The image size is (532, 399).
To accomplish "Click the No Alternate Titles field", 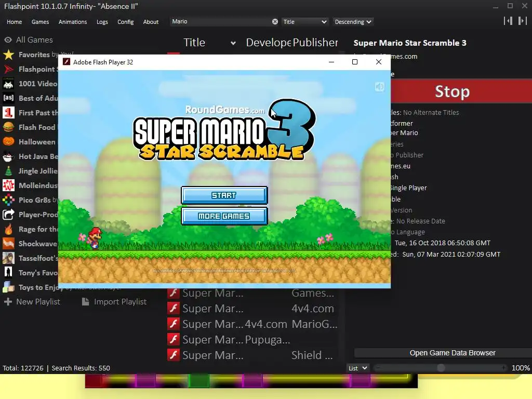I will coord(431,113).
